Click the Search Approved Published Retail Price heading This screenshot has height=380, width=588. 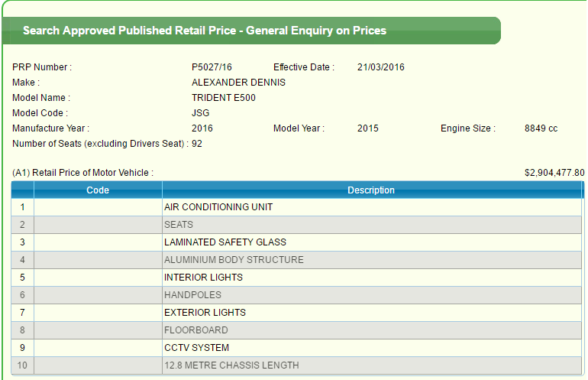click(205, 31)
